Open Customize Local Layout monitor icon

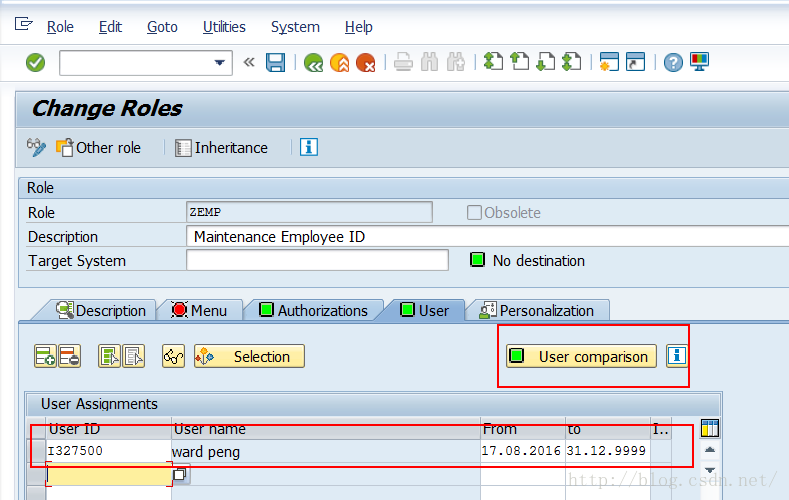click(699, 62)
